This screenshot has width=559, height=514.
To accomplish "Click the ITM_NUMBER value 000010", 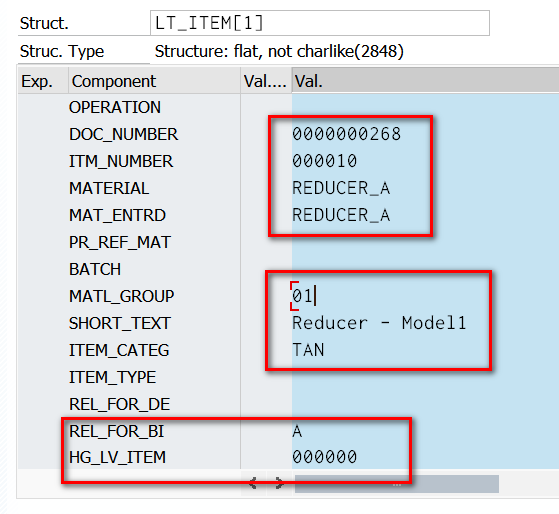I will [x=324, y=161].
